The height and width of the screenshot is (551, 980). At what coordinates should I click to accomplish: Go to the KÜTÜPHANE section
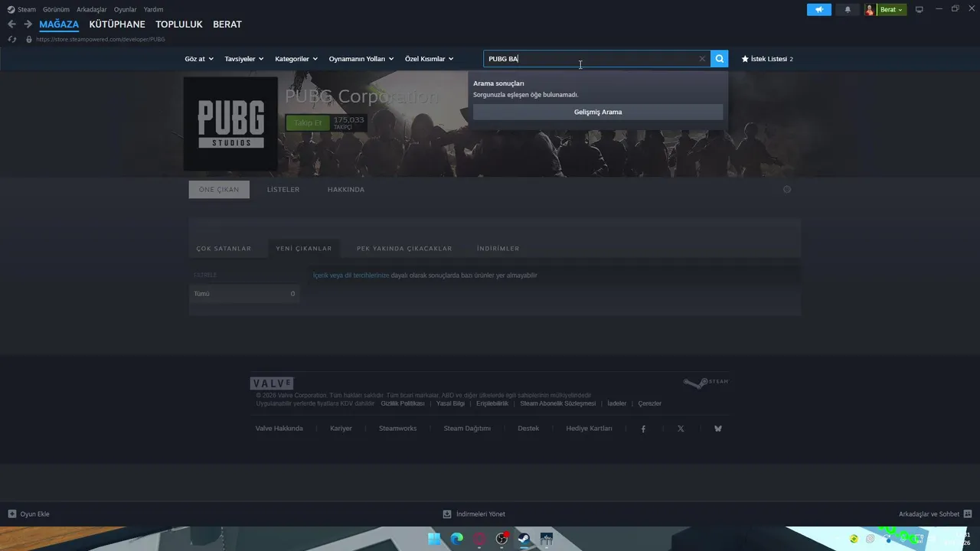(x=117, y=24)
